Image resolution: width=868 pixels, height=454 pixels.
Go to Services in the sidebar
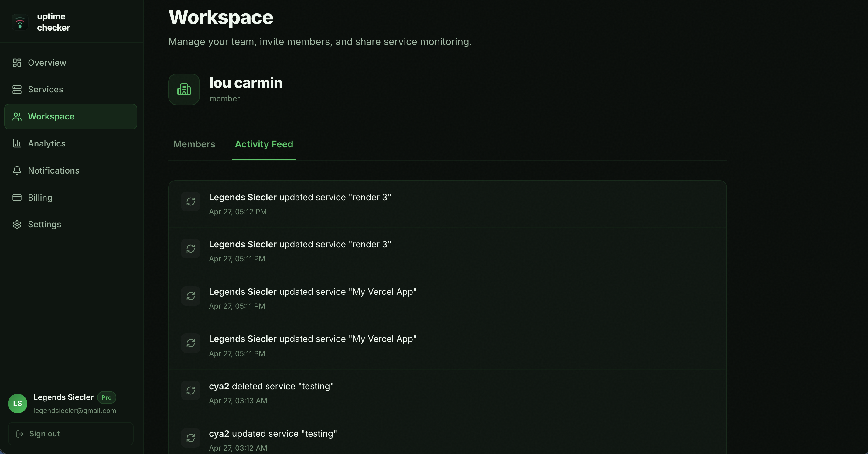coord(70,89)
